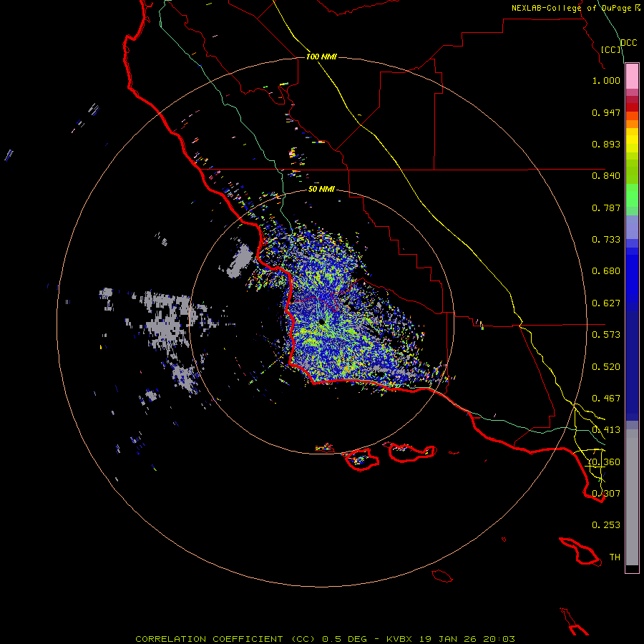
Task: Click the 0.627 legend value
Action: click(606, 303)
